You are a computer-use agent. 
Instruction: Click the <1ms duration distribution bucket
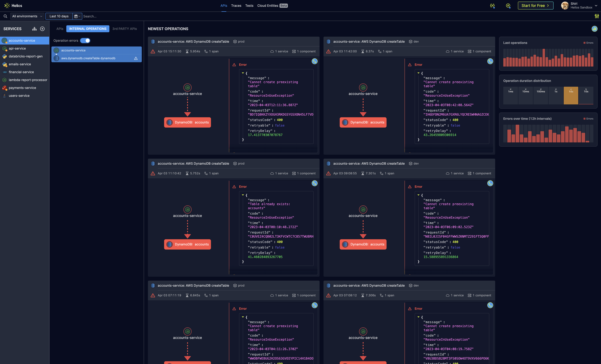[x=511, y=96]
